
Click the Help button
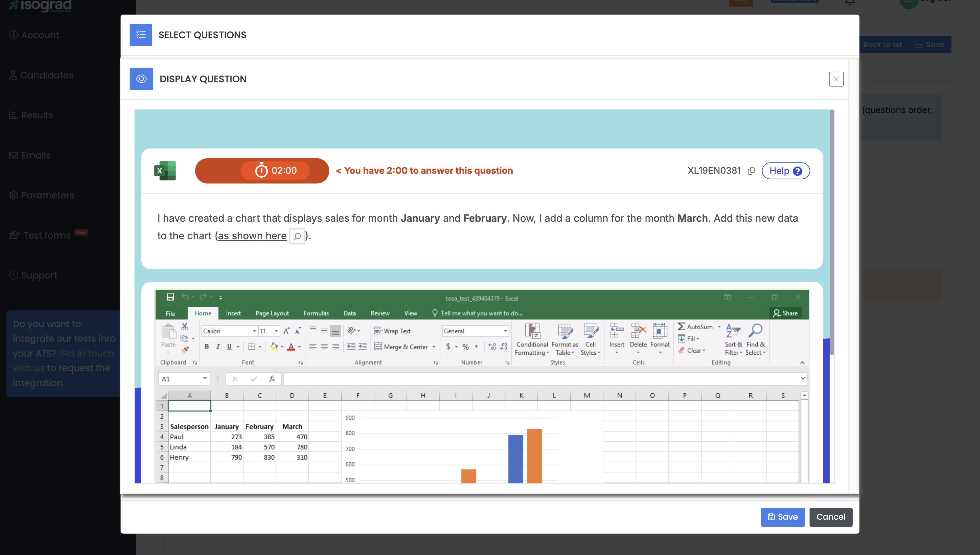(x=786, y=171)
